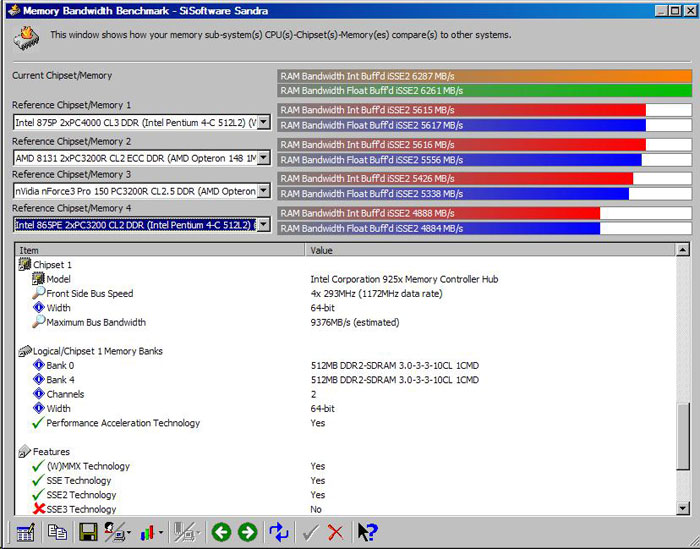Image resolution: width=700 pixels, height=549 pixels.
Task: Open the bar chart results icon
Action: 147,532
